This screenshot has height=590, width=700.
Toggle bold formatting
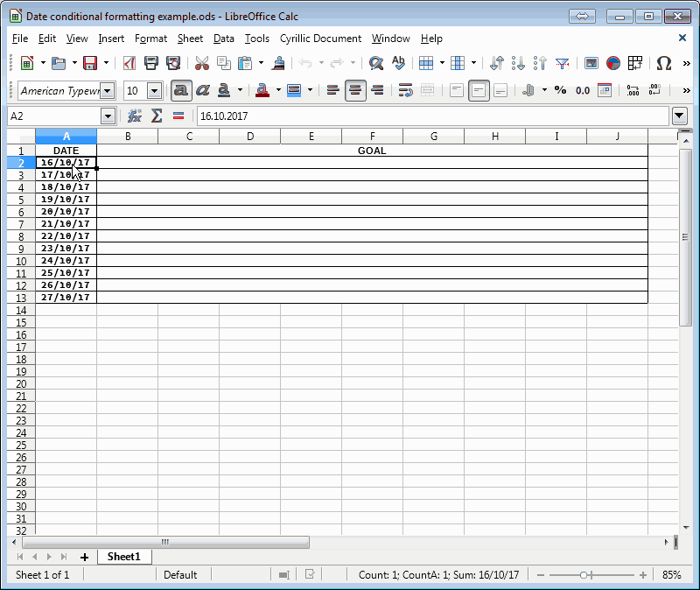tap(181, 90)
